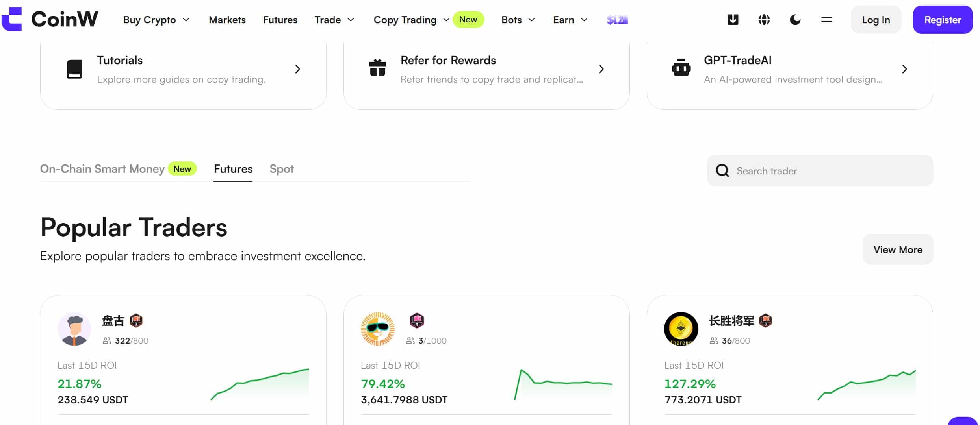The image size is (980, 425).
Task: Click the badge beside 长胜将军
Action: (765, 321)
